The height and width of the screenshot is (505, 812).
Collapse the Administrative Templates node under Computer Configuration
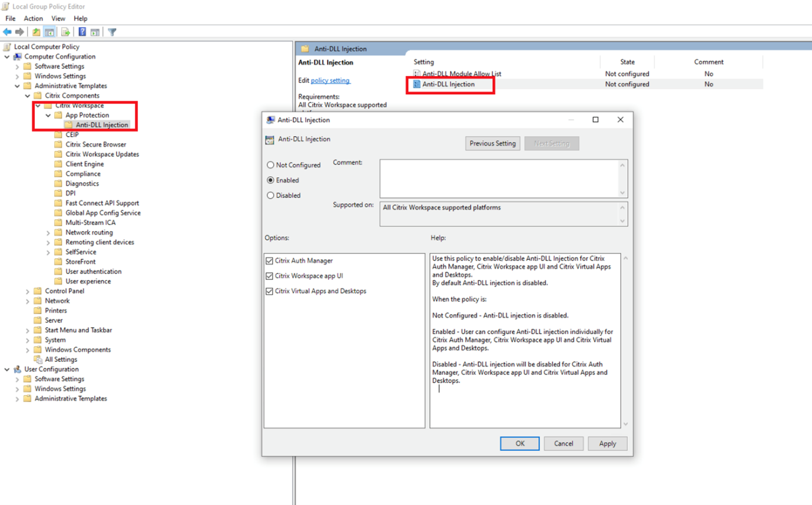[18, 86]
